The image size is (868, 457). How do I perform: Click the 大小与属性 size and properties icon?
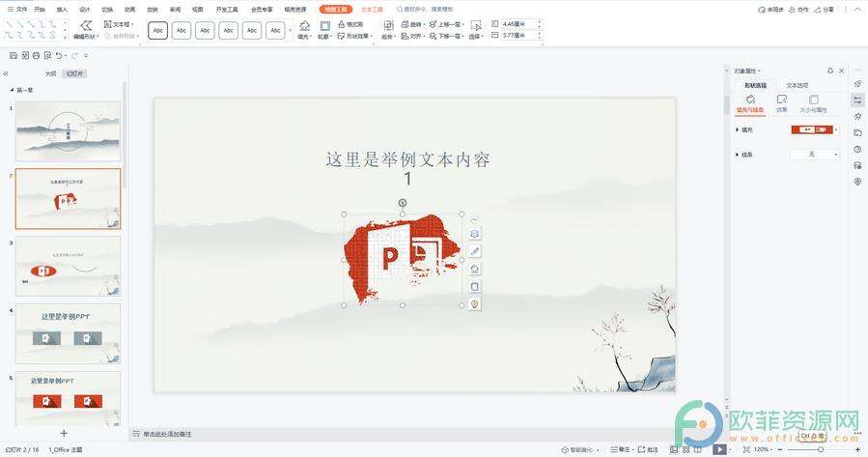[813, 100]
